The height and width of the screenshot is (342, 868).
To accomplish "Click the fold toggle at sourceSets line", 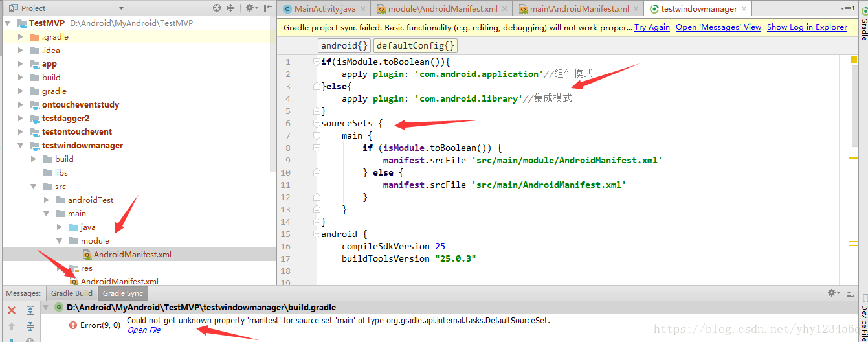I will pos(317,123).
